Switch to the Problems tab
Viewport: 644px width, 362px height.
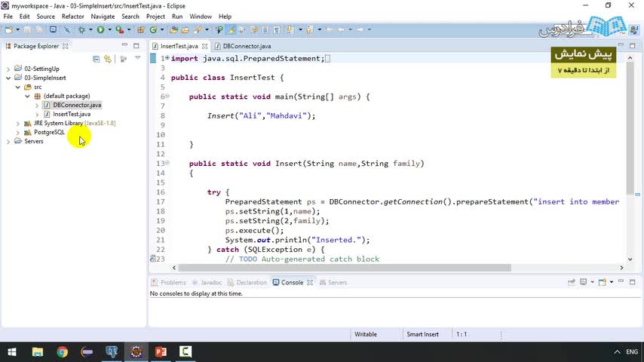pos(169,282)
